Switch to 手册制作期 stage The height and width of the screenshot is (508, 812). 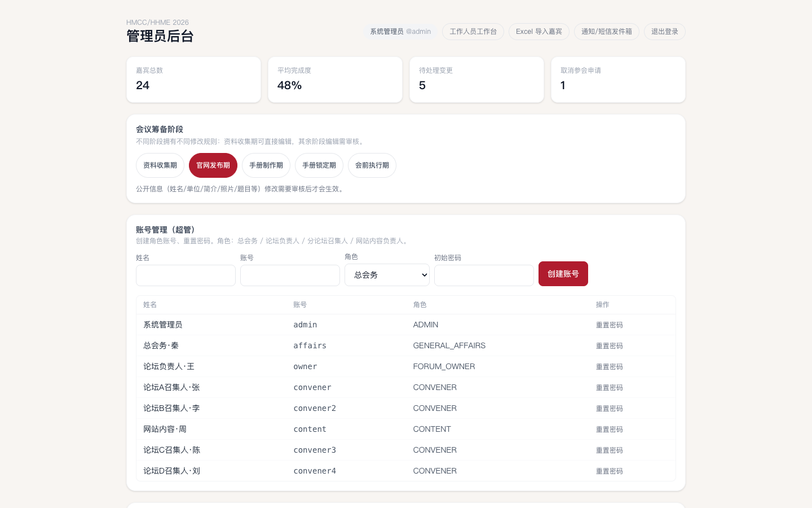(266, 165)
